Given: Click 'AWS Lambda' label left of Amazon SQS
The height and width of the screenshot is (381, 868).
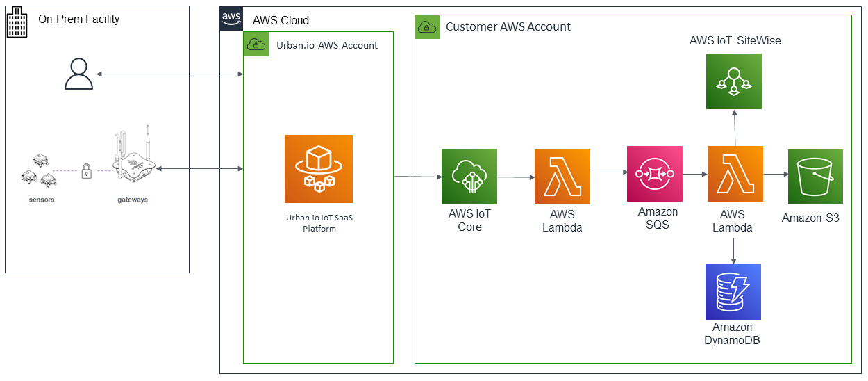Looking at the screenshot, I should (562, 221).
